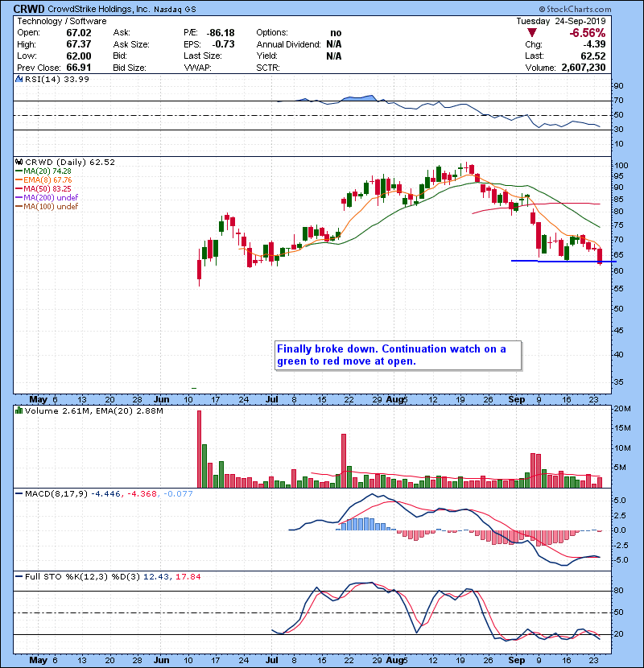Click the CRWD (Daily) 62.52 chart title
The width and height of the screenshot is (644, 668).
click(70, 162)
